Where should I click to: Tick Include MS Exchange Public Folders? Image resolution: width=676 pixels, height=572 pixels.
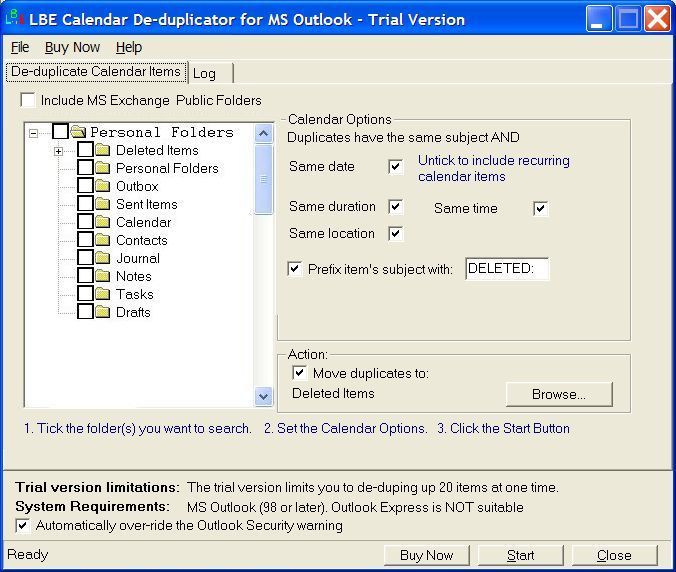pyautogui.click(x=28, y=100)
